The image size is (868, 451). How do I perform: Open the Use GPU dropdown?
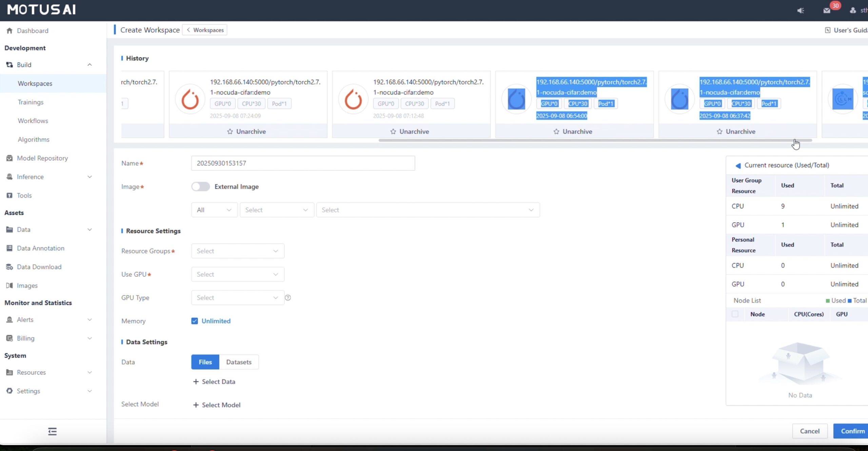click(x=237, y=274)
